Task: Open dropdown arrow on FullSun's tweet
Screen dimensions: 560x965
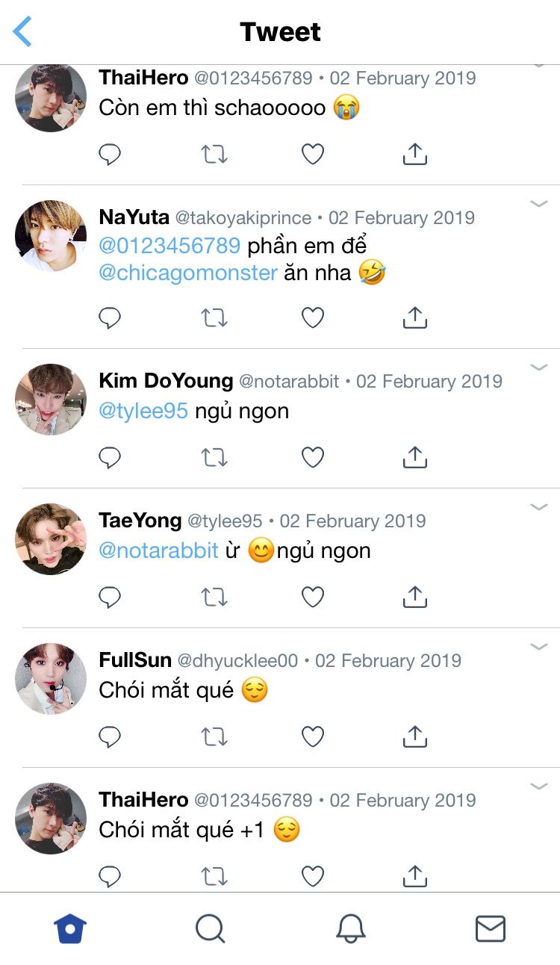Action: (539, 647)
